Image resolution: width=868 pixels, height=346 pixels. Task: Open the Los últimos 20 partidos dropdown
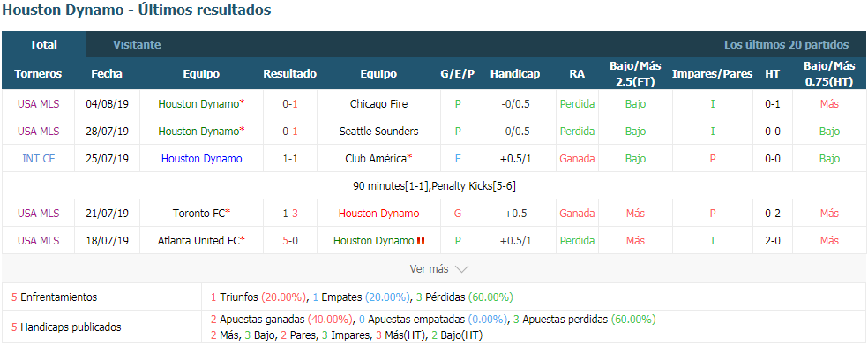[786, 45]
